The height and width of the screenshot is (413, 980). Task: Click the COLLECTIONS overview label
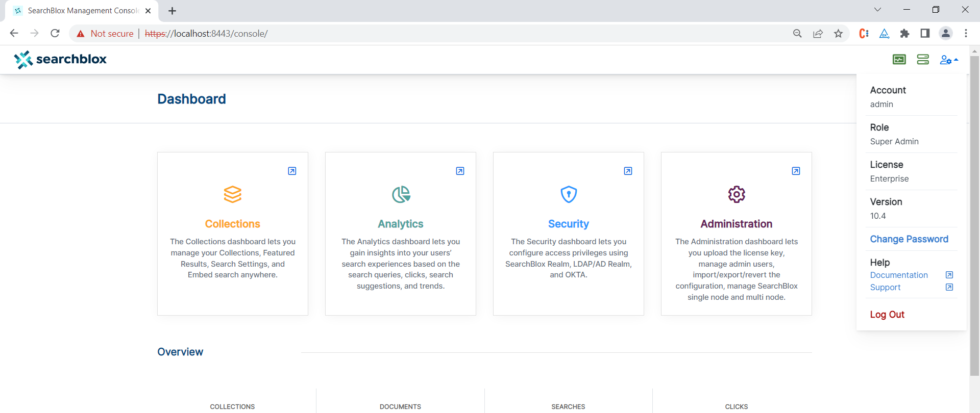(x=232, y=407)
